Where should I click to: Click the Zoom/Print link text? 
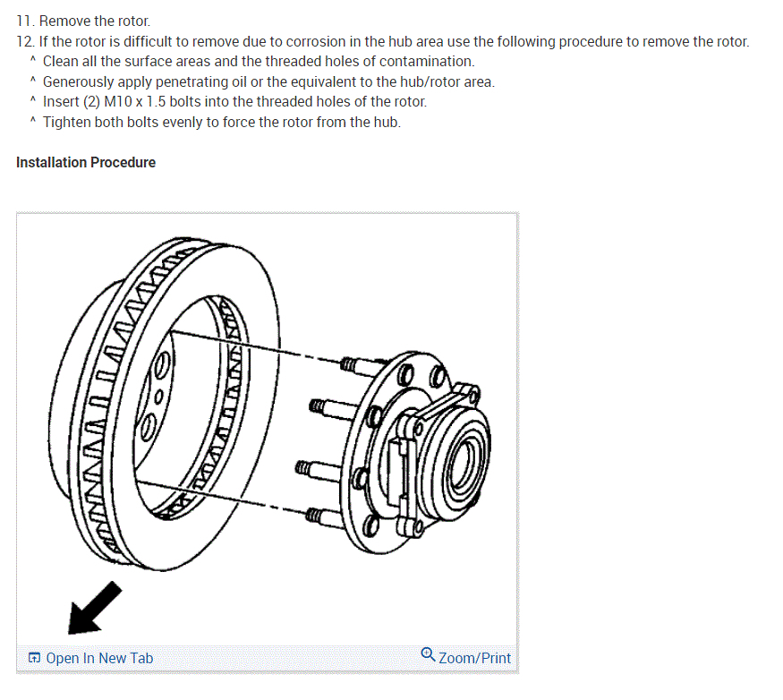(474, 658)
